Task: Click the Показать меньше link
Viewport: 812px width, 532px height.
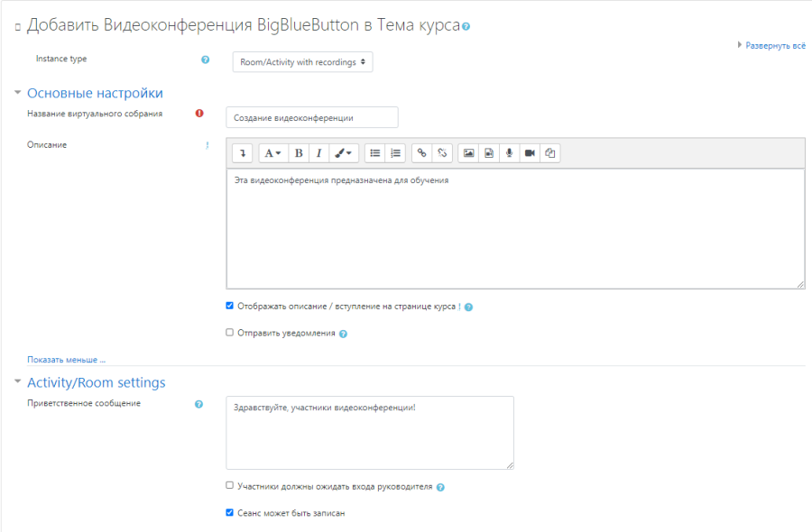Action: click(x=66, y=359)
